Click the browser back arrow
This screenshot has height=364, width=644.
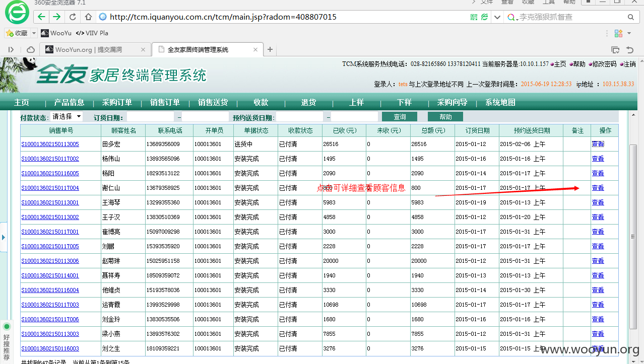[41, 17]
